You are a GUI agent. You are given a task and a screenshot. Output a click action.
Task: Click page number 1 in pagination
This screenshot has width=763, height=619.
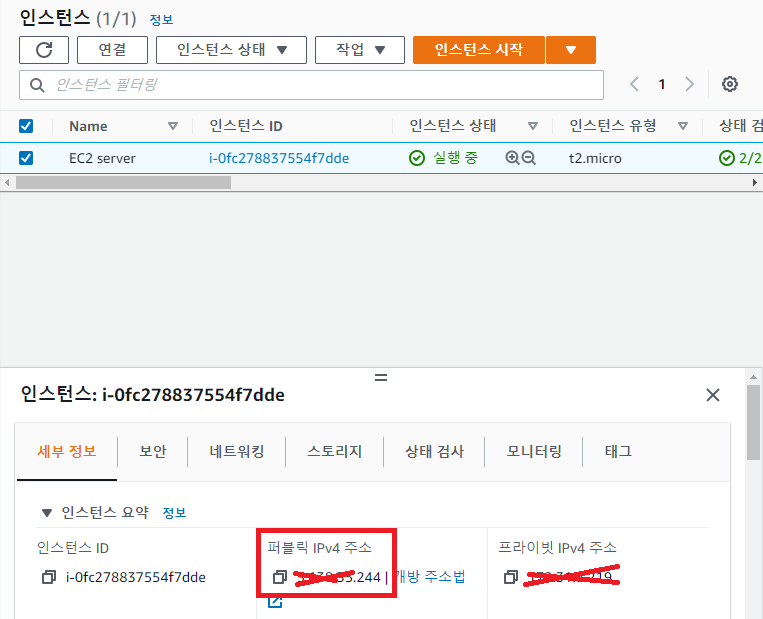pos(662,84)
